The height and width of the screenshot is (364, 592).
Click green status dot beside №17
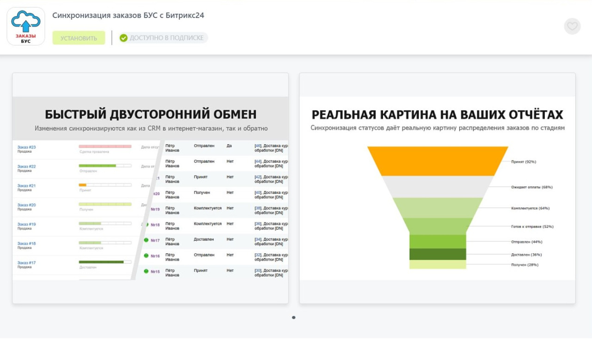click(x=146, y=240)
